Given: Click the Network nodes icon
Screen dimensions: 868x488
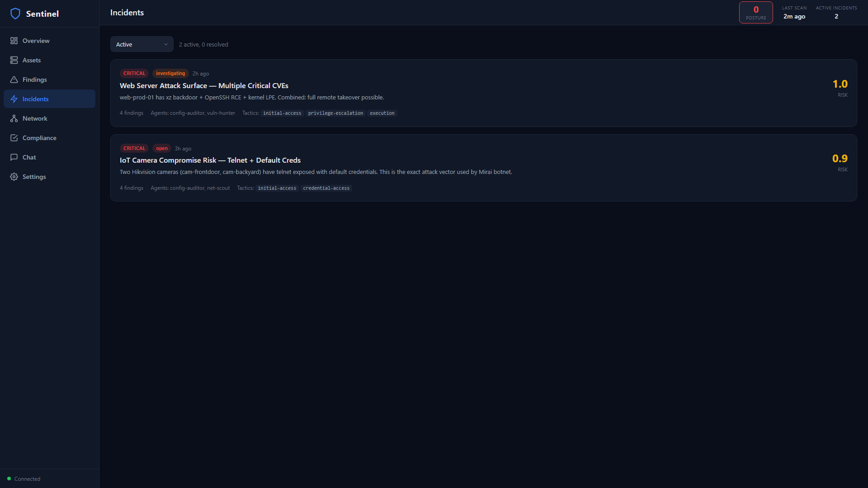Looking at the screenshot, I should pos(14,118).
